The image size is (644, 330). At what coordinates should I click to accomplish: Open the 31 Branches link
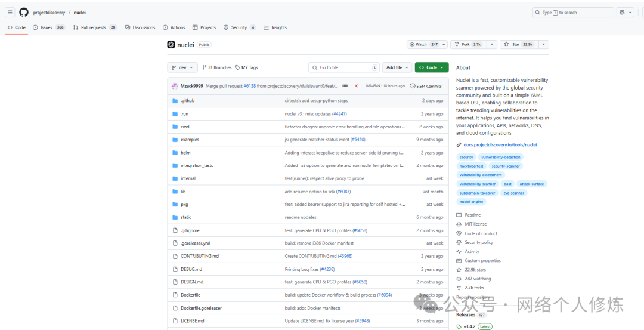coord(217,67)
